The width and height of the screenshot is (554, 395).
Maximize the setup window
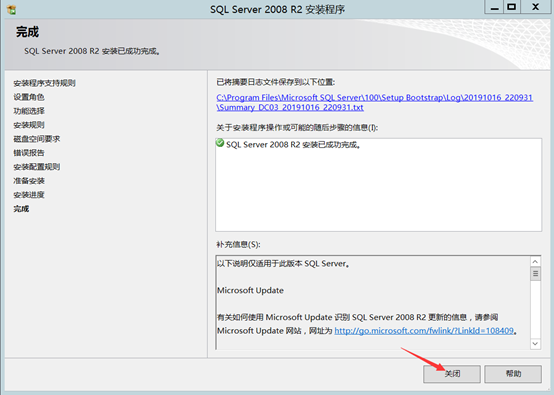(512, 7)
